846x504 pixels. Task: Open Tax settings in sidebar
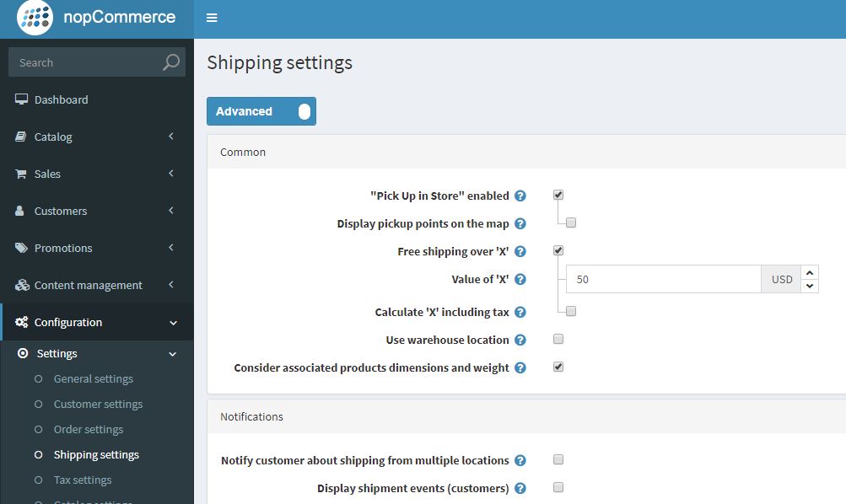click(x=83, y=480)
